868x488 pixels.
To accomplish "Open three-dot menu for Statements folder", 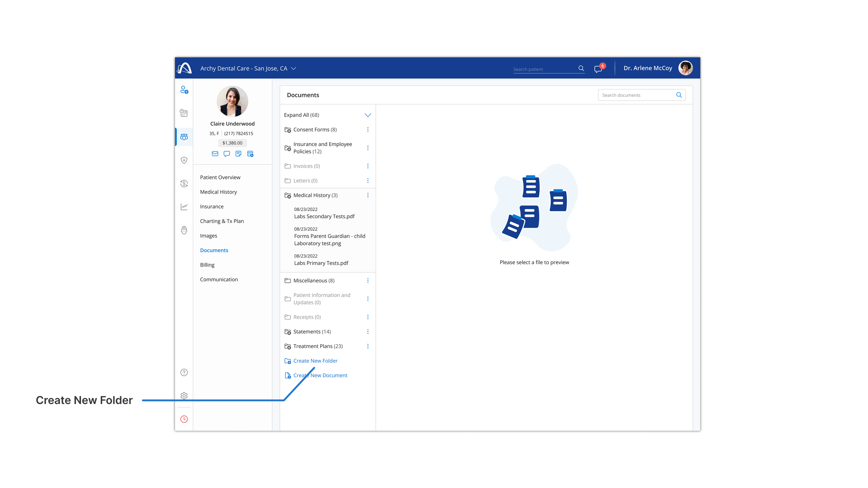I will (x=368, y=331).
